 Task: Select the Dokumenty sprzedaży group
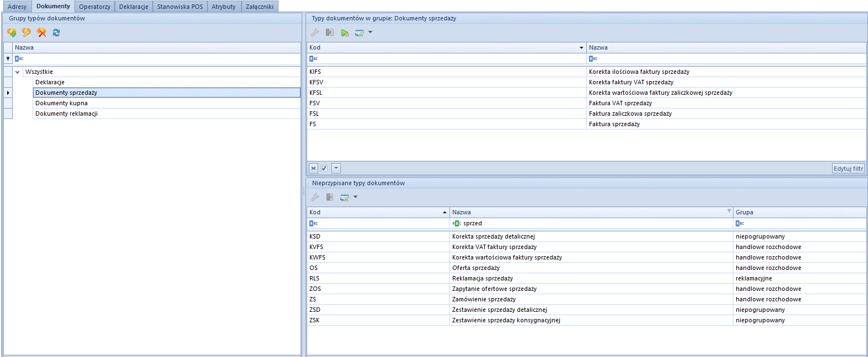point(167,93)
